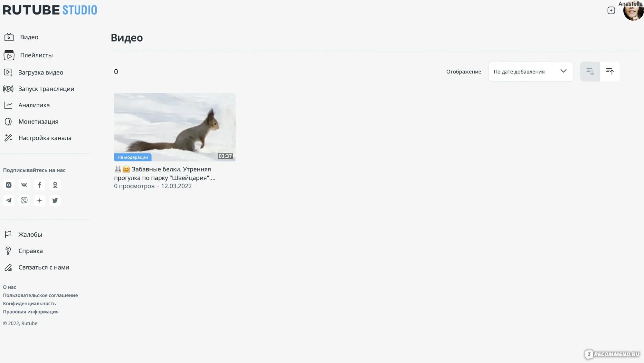Click the Видео sidebar icon
Screen dimensions: 644x363
click(x=8, y=37)
